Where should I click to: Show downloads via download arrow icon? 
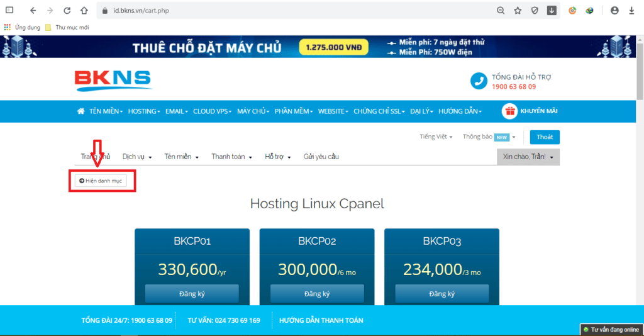(631, 11)
